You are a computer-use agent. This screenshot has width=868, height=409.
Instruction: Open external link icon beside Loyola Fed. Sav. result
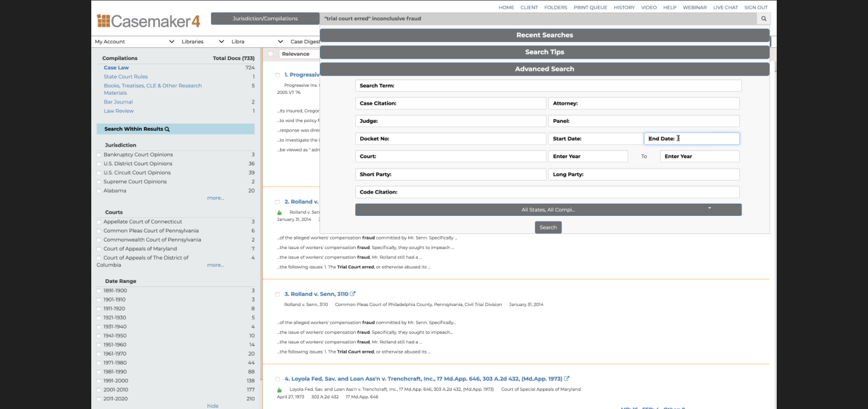[567, 379]
